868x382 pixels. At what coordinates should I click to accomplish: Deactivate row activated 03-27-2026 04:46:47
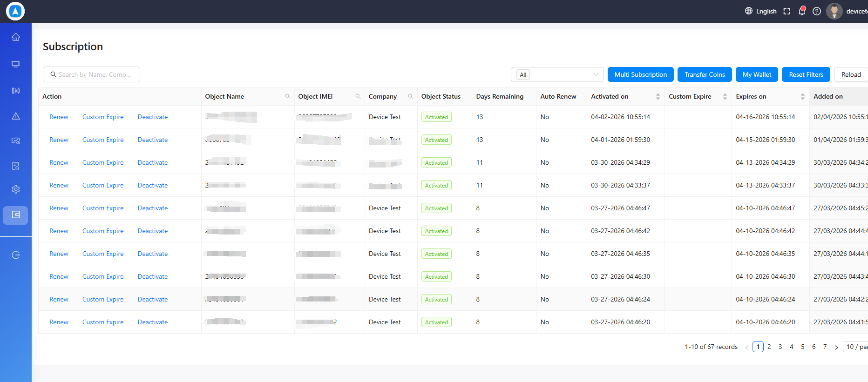153,208
